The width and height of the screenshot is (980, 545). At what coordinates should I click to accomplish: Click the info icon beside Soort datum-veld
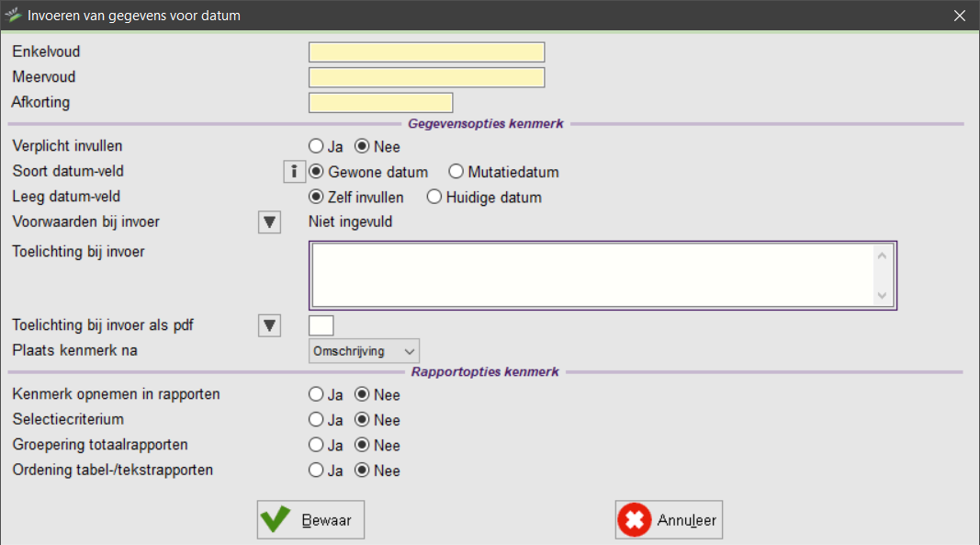pyautogui.click(x=293, y=172)
